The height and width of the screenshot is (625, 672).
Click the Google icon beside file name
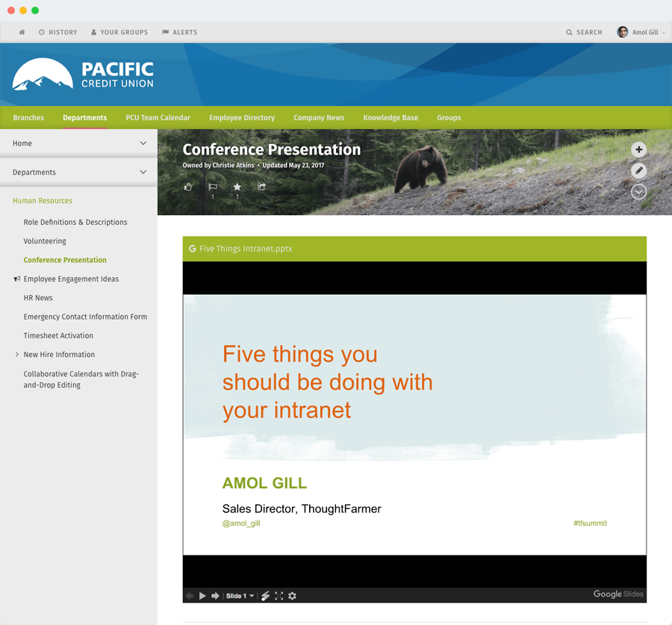(x=193, y=249)
